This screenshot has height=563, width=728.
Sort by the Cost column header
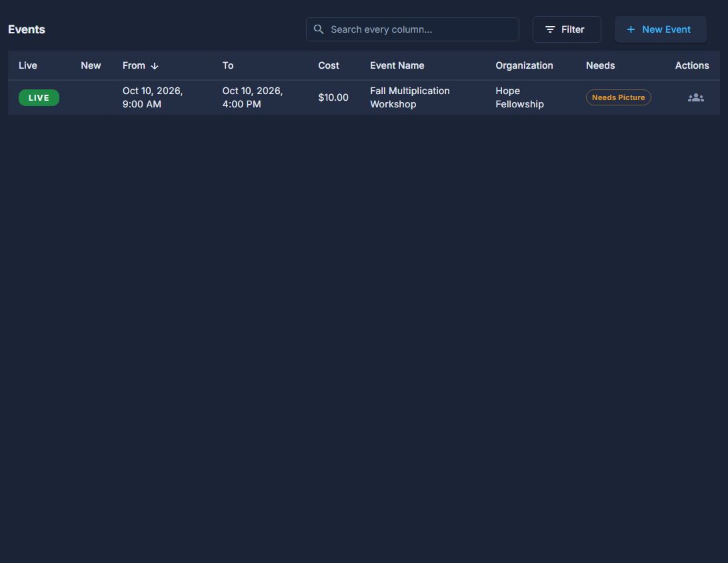coord(328,65)
